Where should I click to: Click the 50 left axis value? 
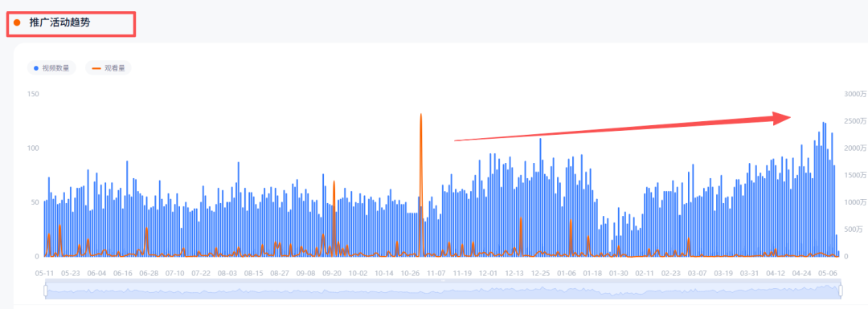pyautogui.click(x=35, y=202)
